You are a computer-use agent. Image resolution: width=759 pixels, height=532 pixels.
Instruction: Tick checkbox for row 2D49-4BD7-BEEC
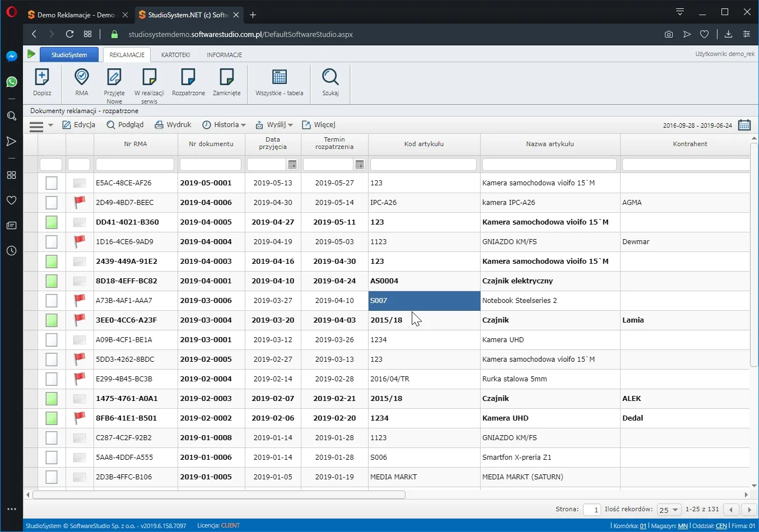pyautogui.click(x=52, y=202)
